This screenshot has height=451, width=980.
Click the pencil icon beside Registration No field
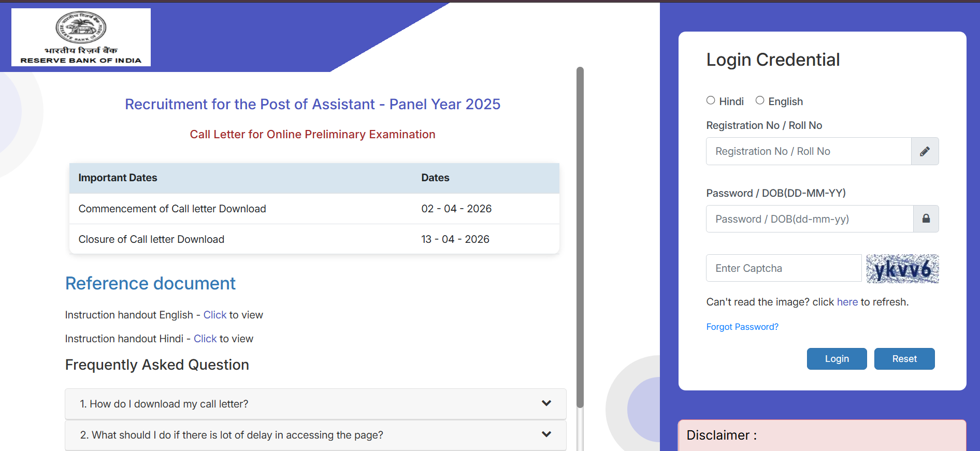point(925,151)
